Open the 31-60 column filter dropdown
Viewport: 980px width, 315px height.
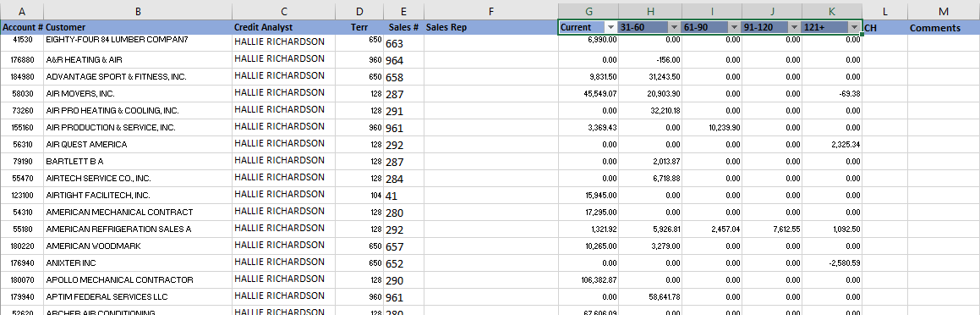click(674, 28)
